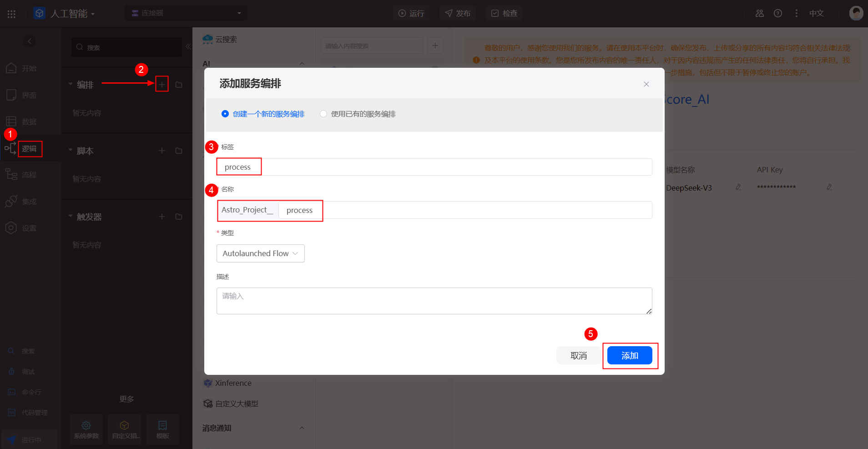The width and height of the screenshot is (868, 449).
Task: Open 云搜索 connector item
Action: 220,40
